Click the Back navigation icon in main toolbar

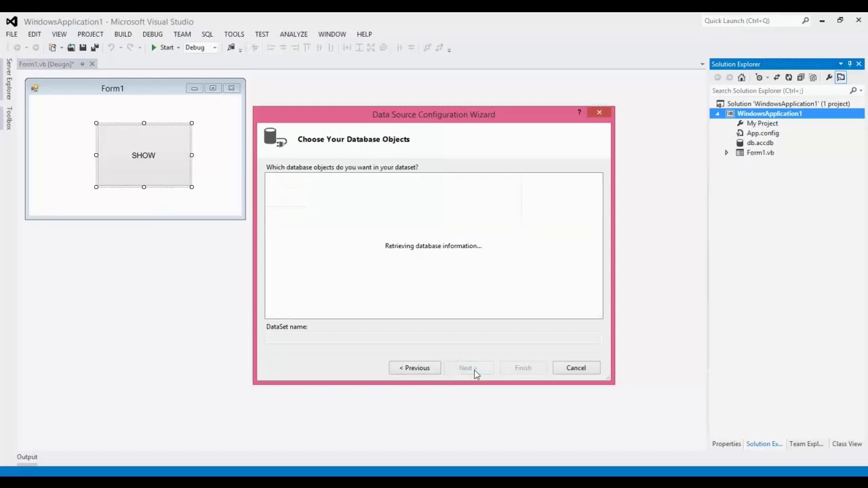click(17, 47)
